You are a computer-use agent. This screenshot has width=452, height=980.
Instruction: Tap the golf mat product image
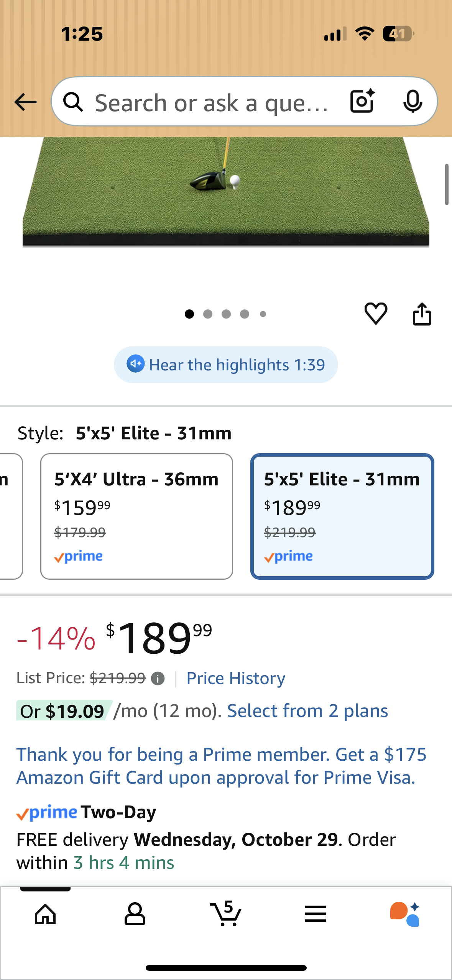[x=226, y=192]
